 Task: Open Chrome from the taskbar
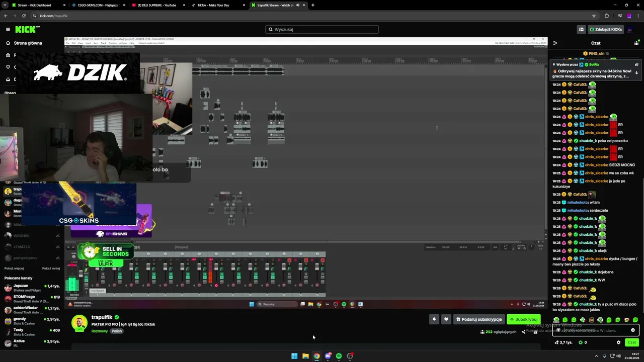click(316, 356)
